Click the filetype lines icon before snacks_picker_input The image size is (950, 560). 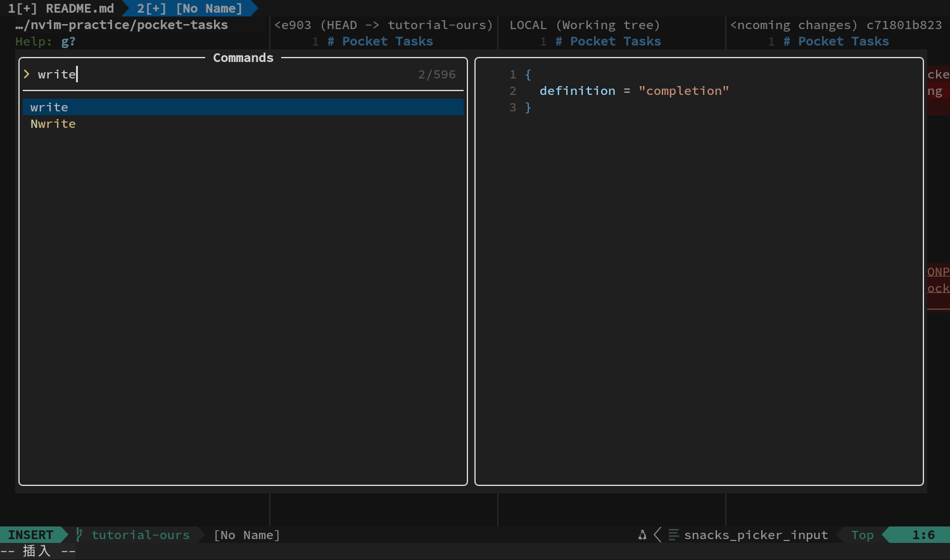point(673,535)
